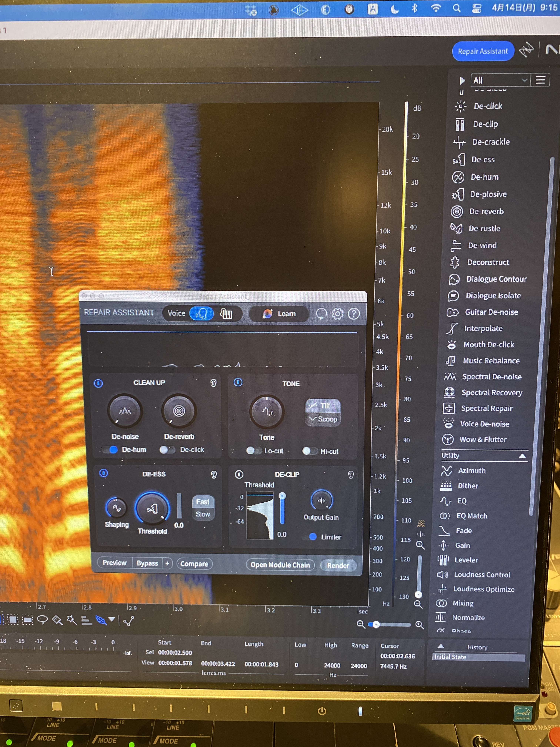
Task: Click the De-clip Threshold slider handle
Action: pos(282,496)
